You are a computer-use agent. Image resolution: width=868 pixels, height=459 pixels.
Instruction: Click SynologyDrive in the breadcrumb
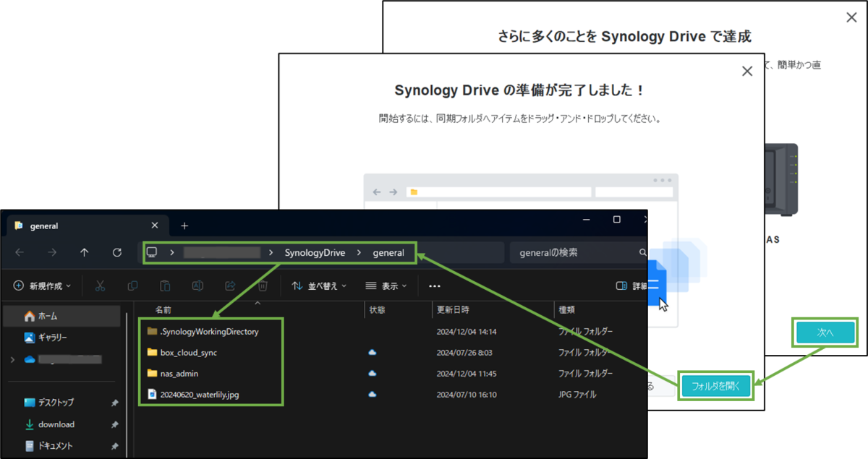pos(315,252)
